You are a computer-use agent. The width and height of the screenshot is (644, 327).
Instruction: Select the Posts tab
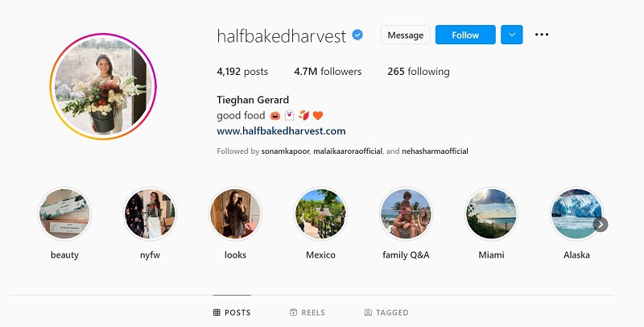pyautogui.click(x=232, y=313)
